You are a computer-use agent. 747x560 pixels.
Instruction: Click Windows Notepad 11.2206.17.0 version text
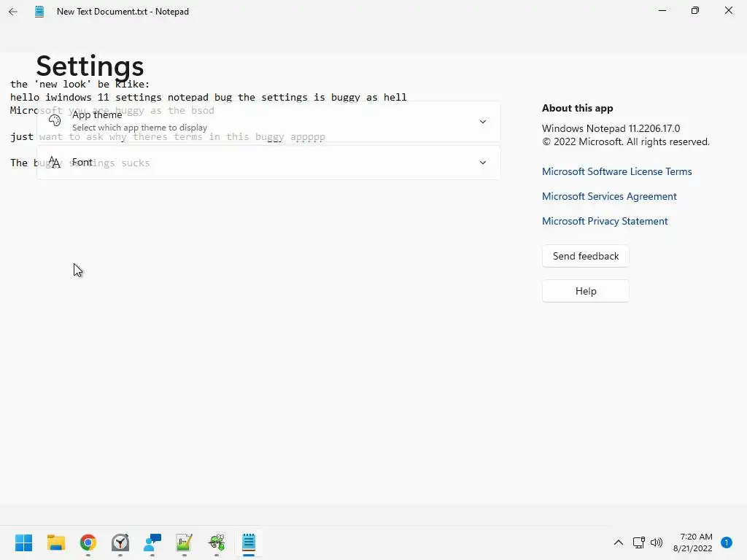[611, 128]
